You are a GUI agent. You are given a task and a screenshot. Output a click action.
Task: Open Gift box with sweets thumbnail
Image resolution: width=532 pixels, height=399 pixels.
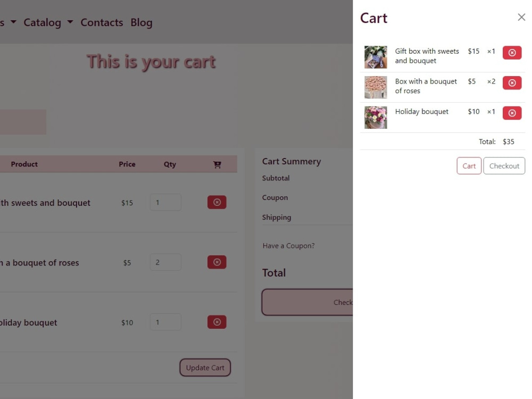click(x=375, y=57)
